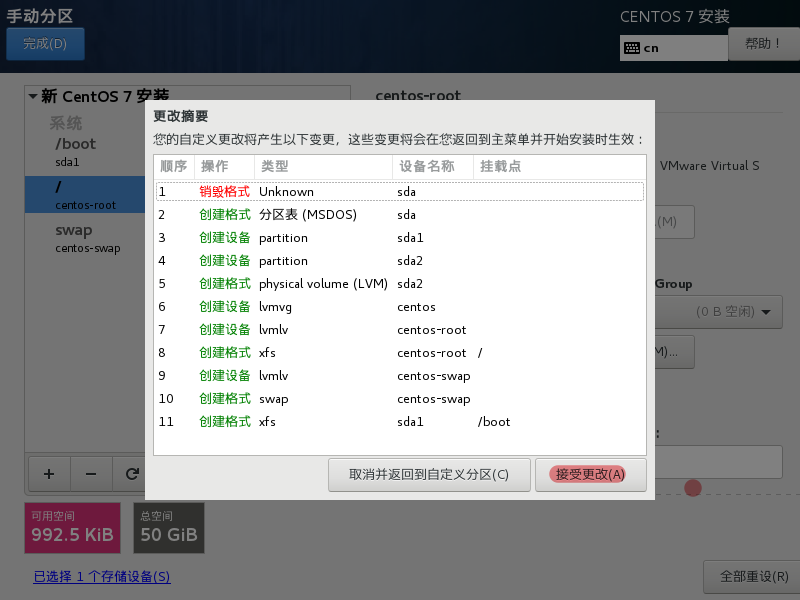Select row 2 分区表 (MSDOS) entry

399,215
